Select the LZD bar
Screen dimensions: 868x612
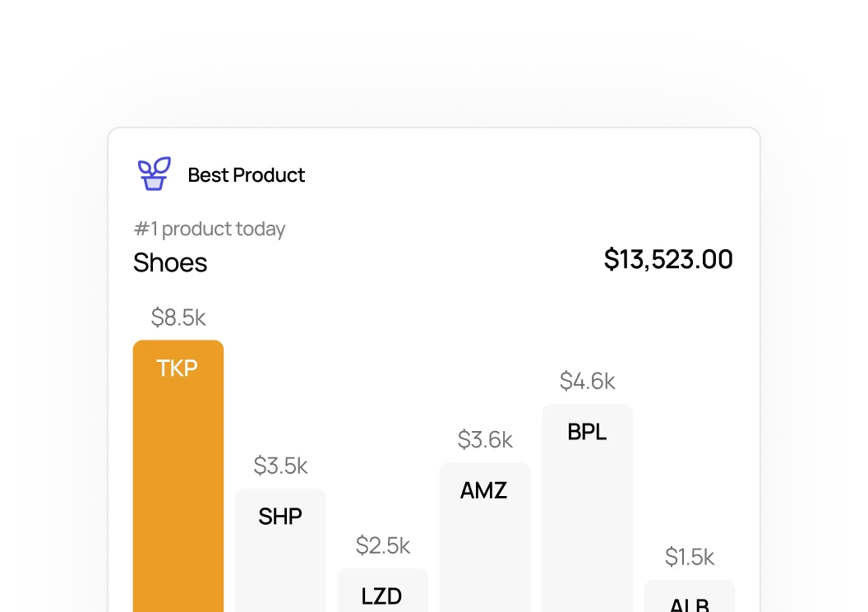(383, 594)
